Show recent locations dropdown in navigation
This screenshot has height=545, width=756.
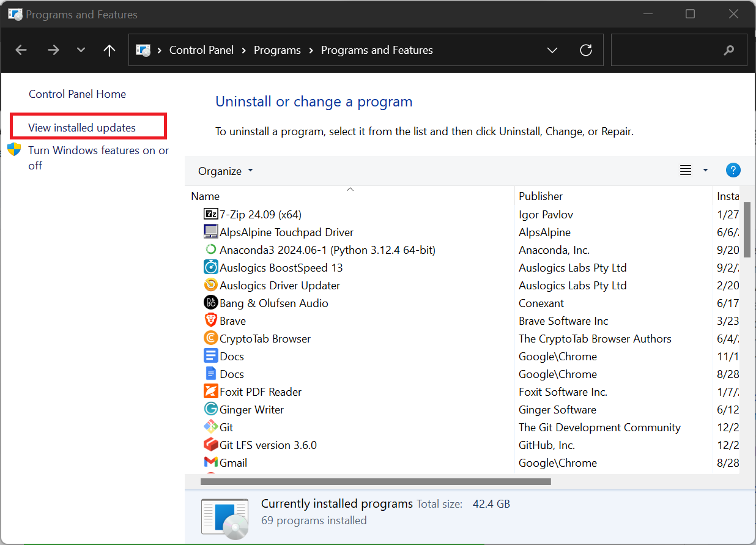pos(81,50)
